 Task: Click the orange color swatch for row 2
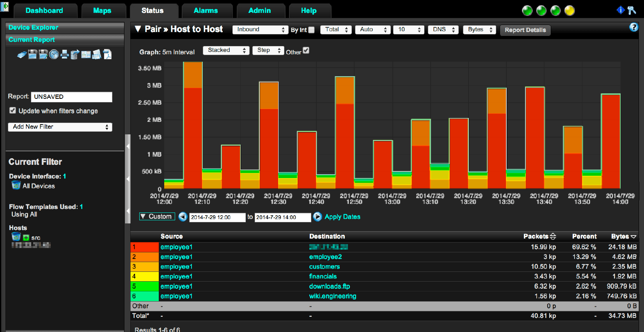145,257
